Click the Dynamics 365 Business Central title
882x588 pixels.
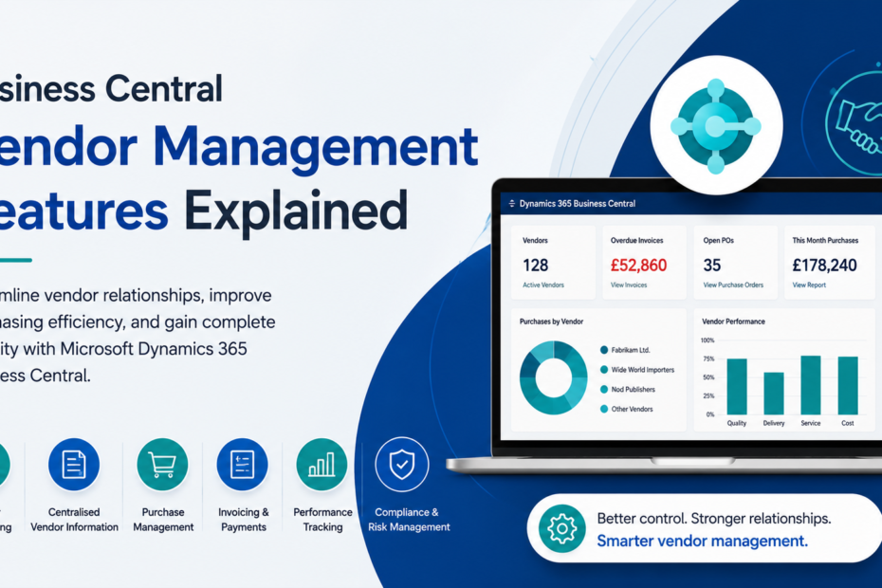578,204
